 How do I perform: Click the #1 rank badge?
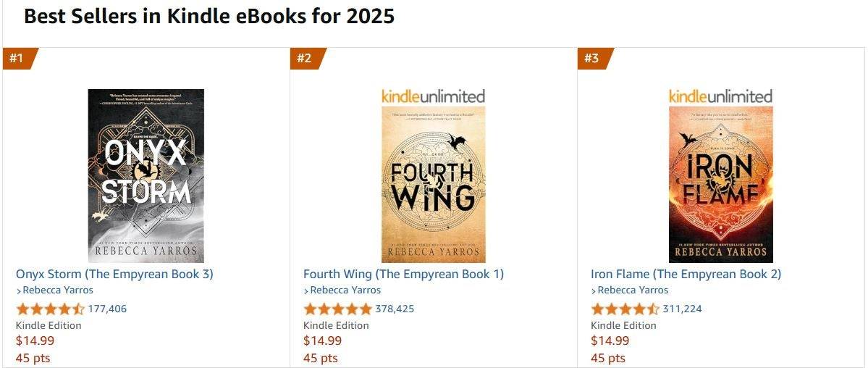[17, 59]
